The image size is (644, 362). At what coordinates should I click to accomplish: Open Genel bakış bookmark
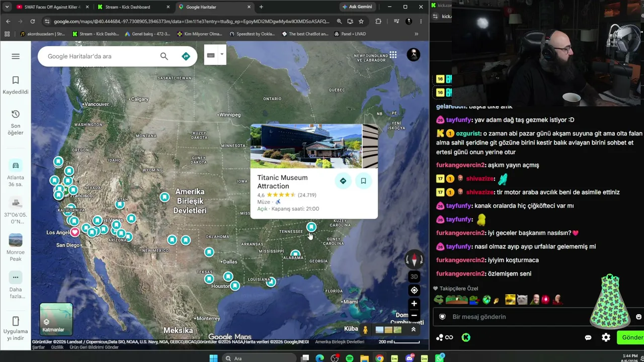[146, 34]
